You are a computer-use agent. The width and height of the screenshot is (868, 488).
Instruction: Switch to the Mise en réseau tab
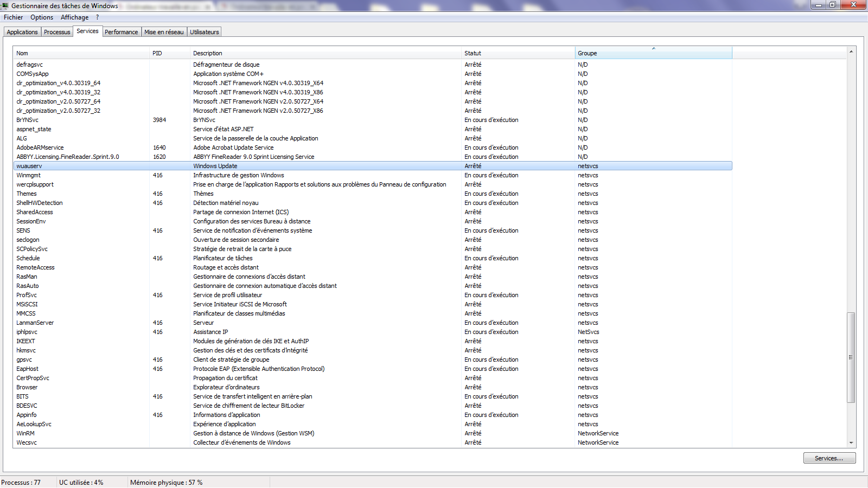pos(164,32)
